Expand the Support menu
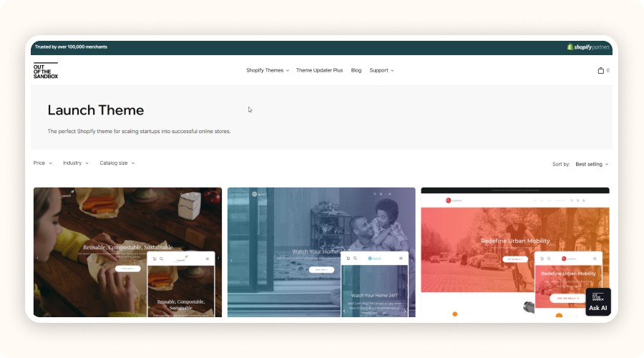Viewport: 644px width, 358px height. (x=381, y=70)
